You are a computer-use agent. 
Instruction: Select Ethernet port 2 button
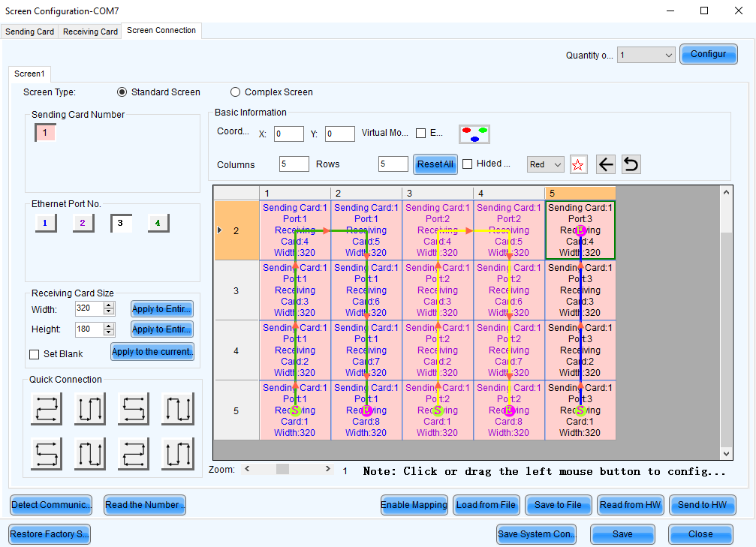point(83,223)
